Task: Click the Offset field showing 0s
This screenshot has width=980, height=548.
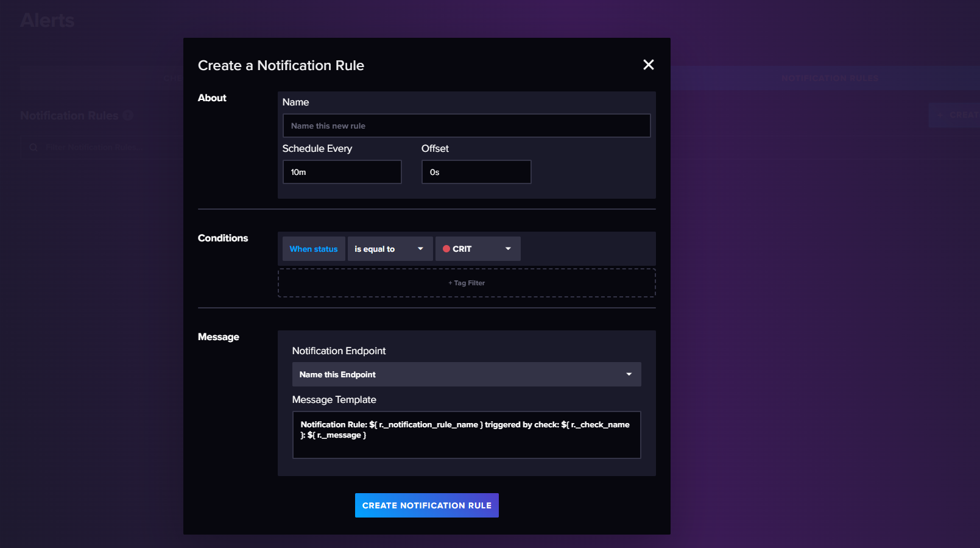Action: point(476,172)
